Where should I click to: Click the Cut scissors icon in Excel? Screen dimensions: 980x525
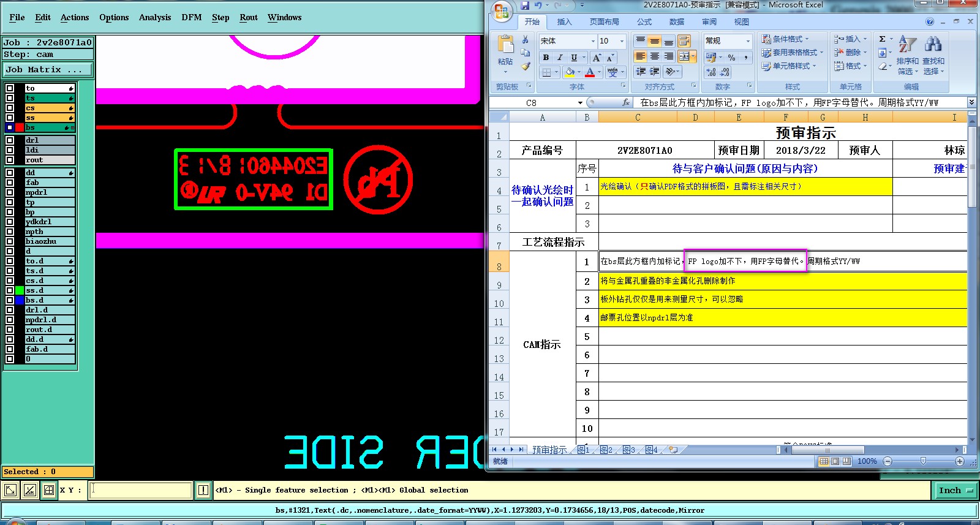[526, 40]
